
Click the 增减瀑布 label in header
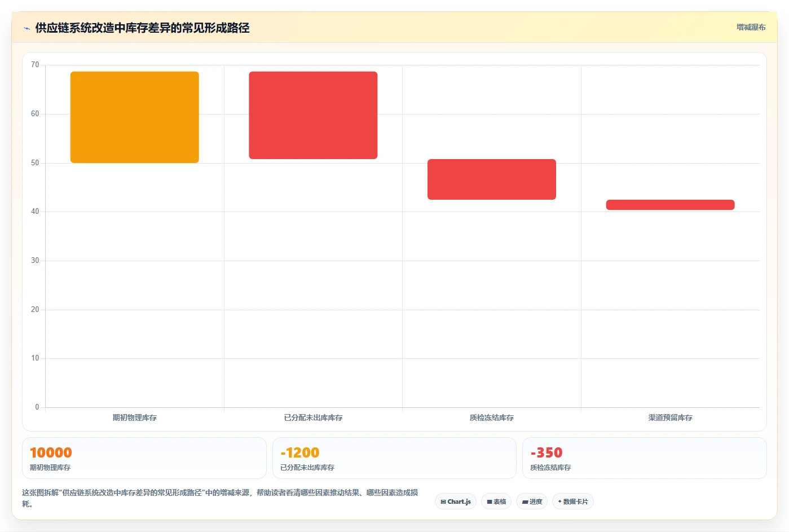pos(751,27)
